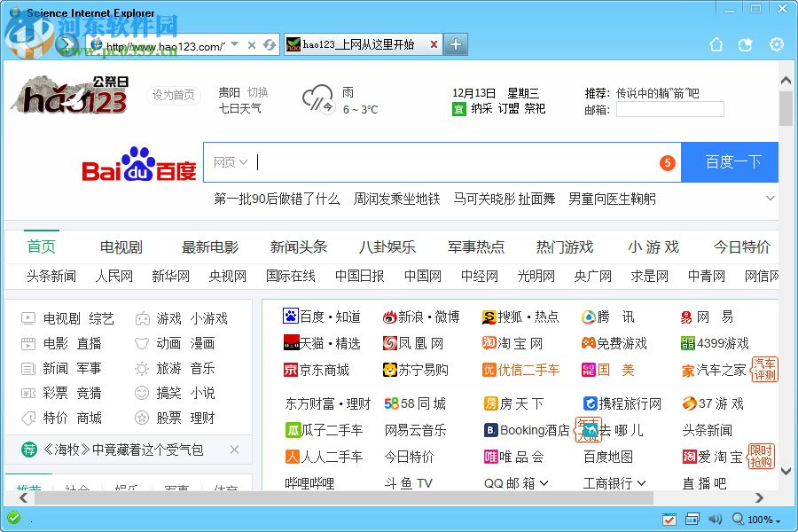
Task: Mute sound with the speaker icon
Action: [715, 520]
